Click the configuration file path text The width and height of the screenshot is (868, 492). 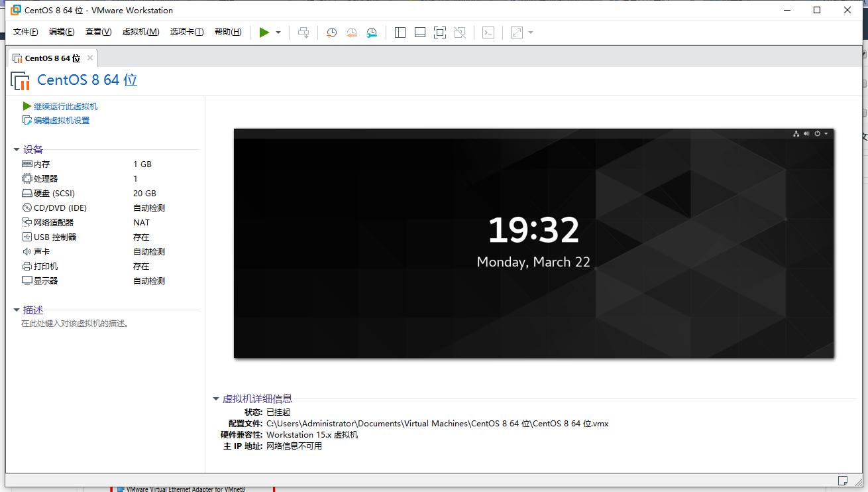[437, 423]
